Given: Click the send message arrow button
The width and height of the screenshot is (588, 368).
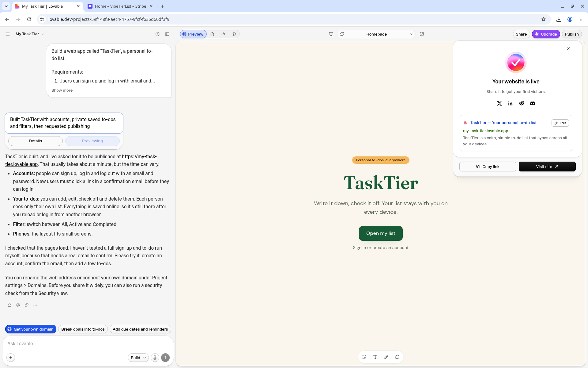Looking at the screenshot, I should (x=165, y=358).
